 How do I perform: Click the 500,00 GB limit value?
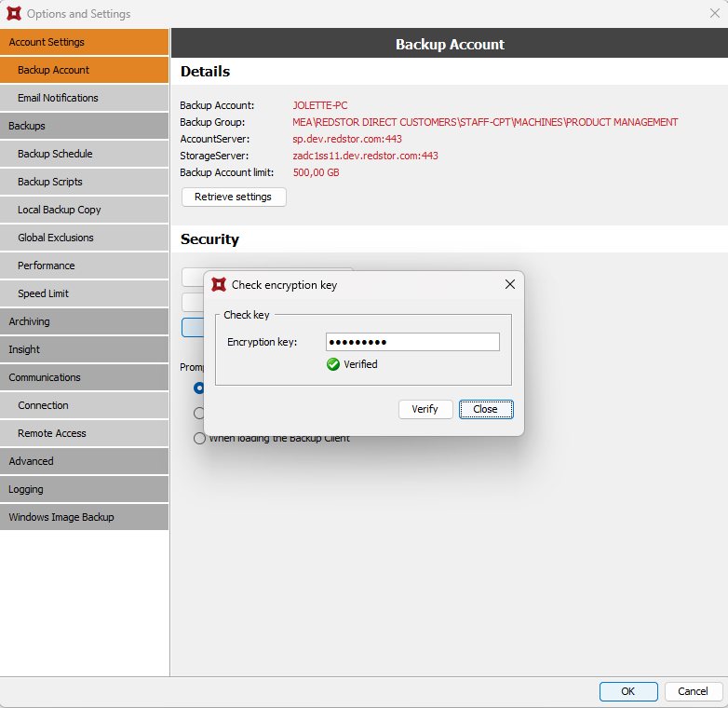coord(316,172)
